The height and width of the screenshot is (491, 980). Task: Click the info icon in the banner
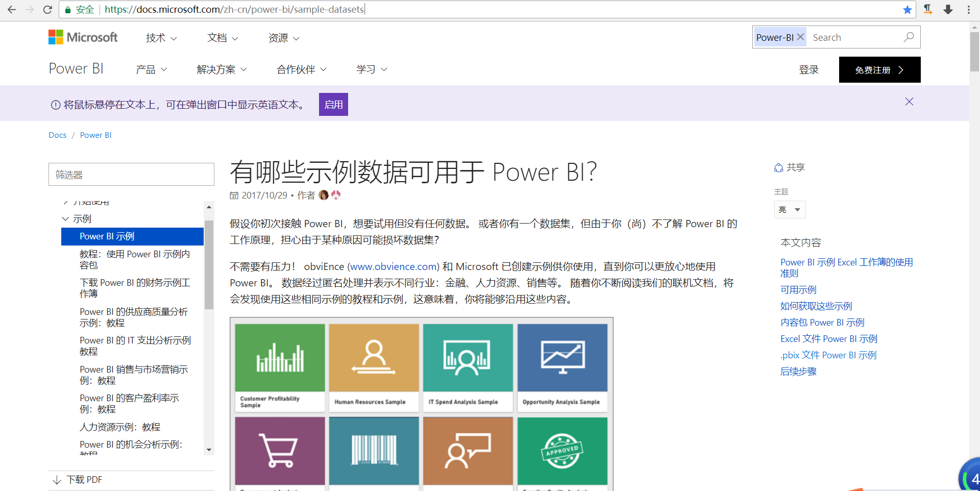pyautogui.click(x=56, y=105)
